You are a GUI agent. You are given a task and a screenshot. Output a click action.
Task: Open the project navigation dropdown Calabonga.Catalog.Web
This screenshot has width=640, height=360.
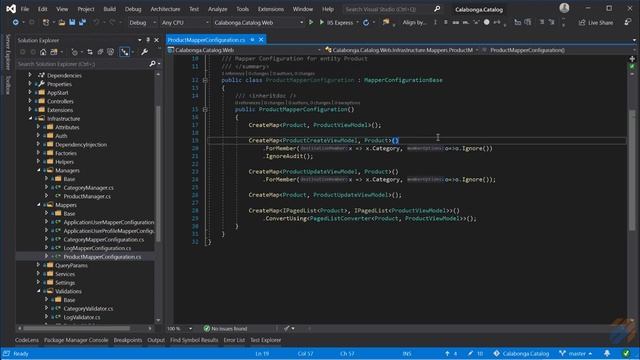click(x=244, y=50)
